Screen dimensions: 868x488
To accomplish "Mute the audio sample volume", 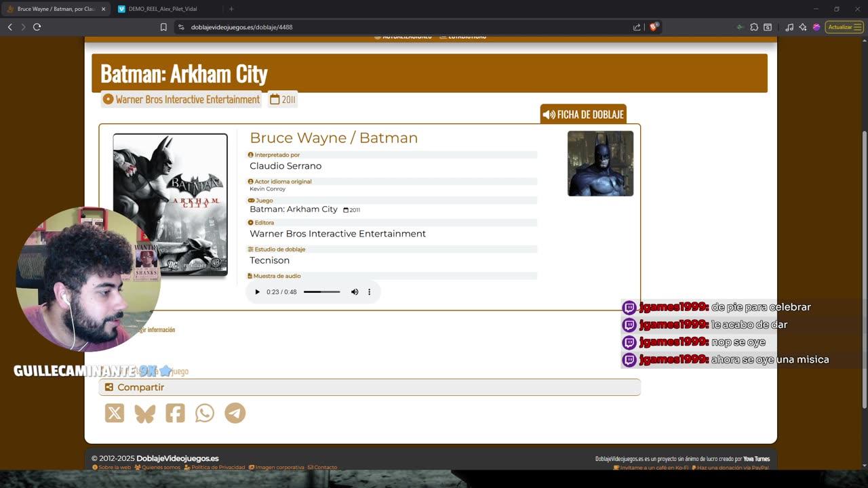I will pyautogui.click(x=354, y=292).
